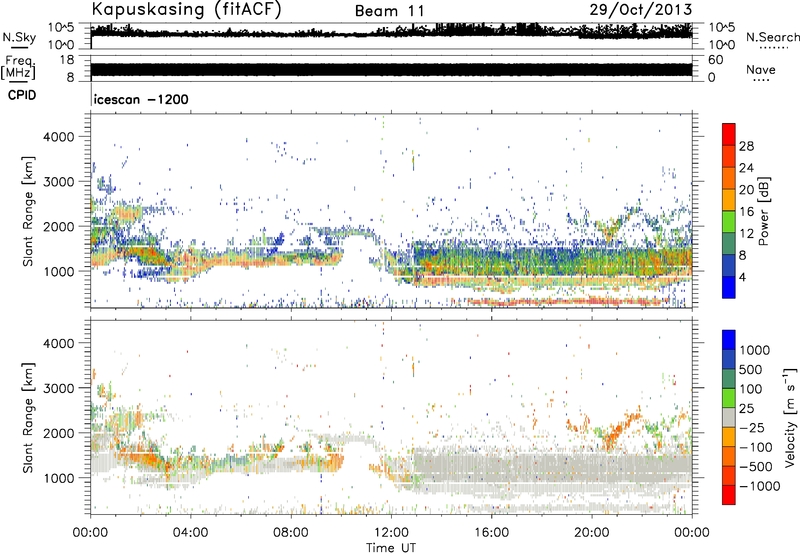
Task: Click the date '29/Oct/2013'
Action: click(x=641, y=10)
